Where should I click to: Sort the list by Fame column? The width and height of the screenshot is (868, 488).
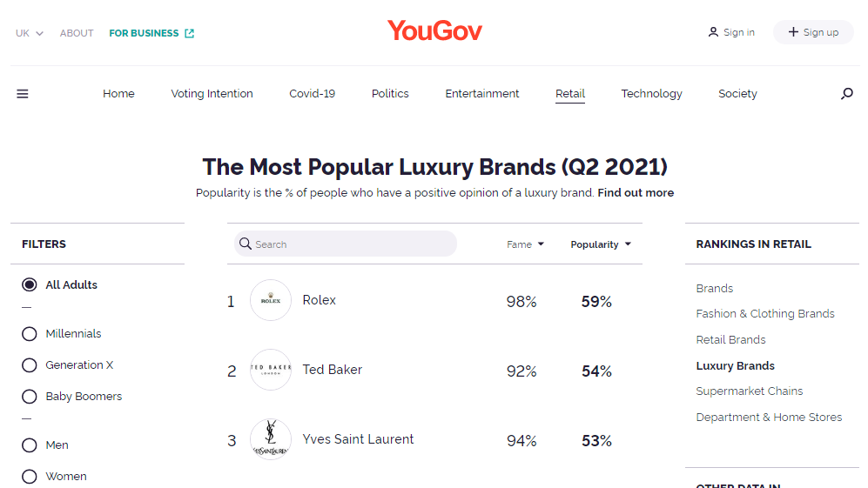pyautogui.click(x=525, y=244)
